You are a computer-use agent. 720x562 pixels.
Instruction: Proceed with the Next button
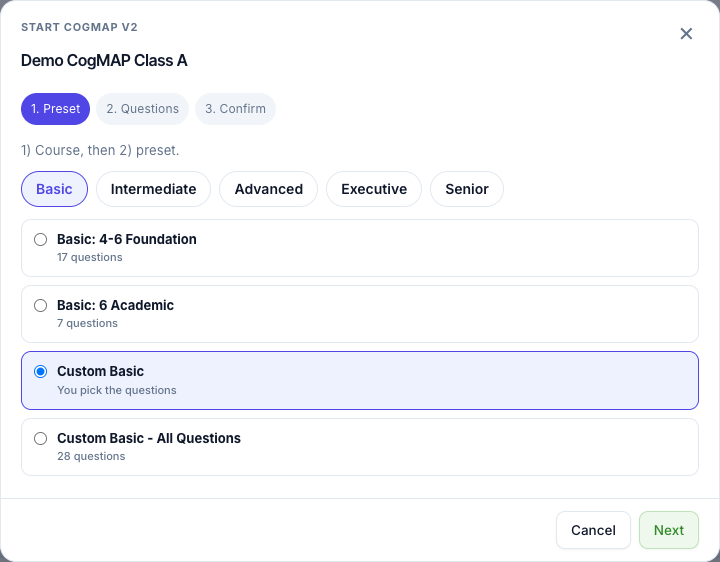(x=669, y=530)
